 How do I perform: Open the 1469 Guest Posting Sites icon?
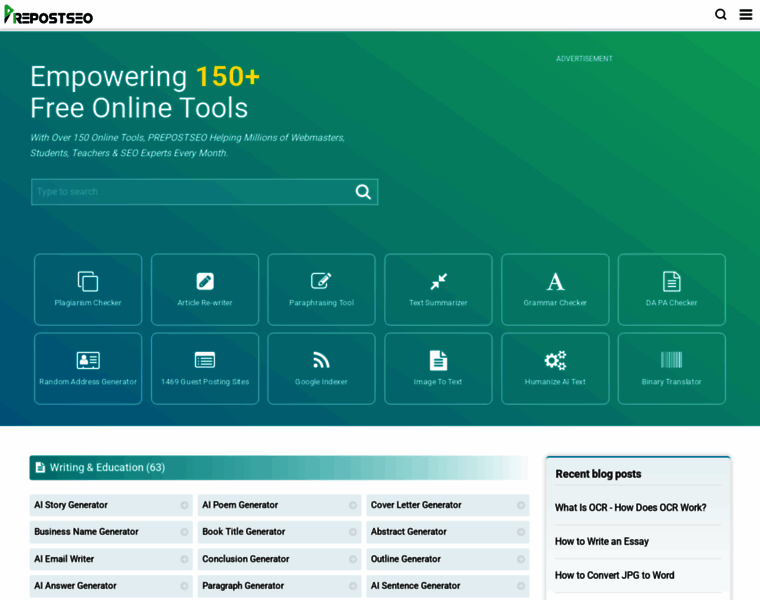(x=205, y=360)
